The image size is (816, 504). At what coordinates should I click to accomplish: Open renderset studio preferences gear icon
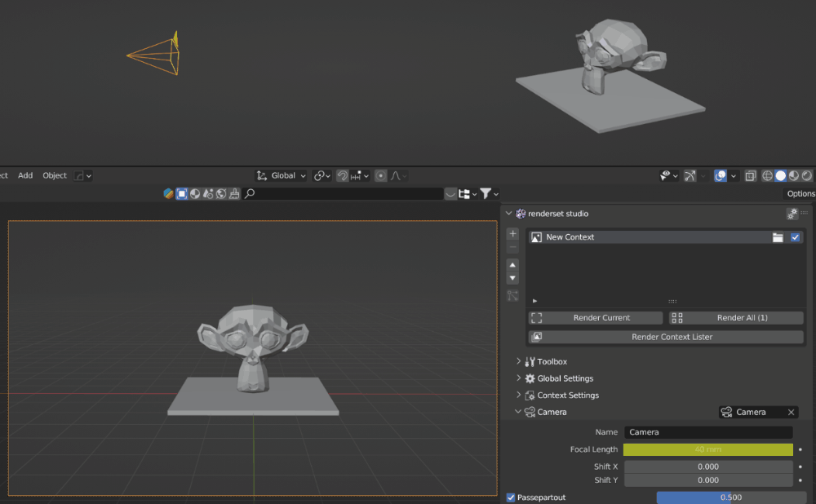(792, 214)
